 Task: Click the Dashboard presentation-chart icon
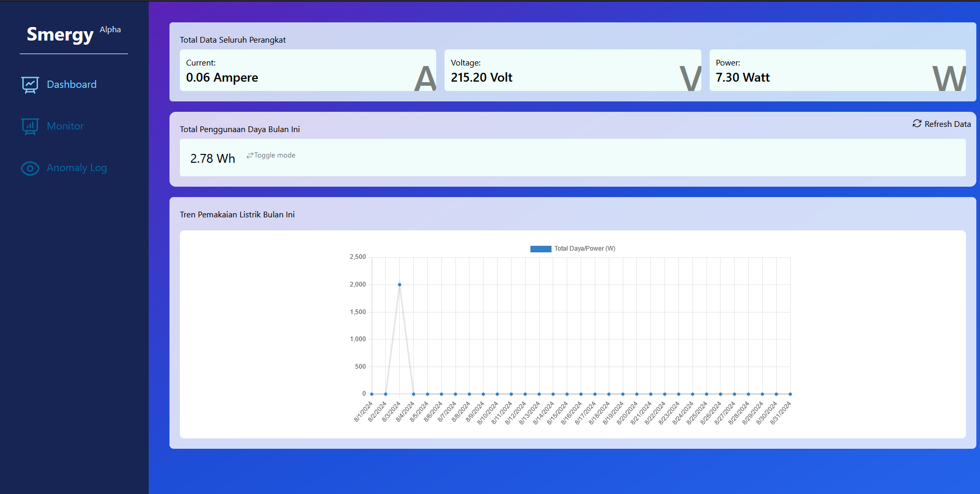[x=30, y=85]
